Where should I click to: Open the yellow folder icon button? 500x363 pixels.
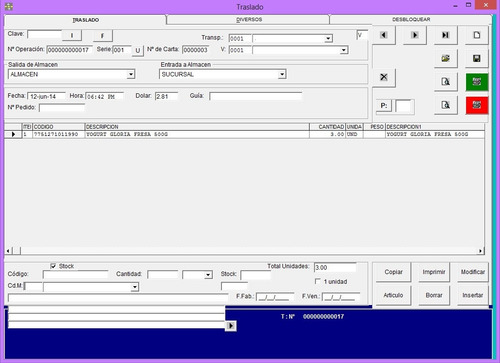pos(445,58)
